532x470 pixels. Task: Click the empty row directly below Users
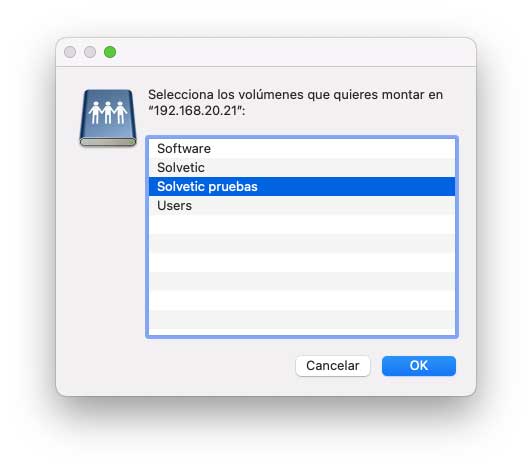[302, 225]
